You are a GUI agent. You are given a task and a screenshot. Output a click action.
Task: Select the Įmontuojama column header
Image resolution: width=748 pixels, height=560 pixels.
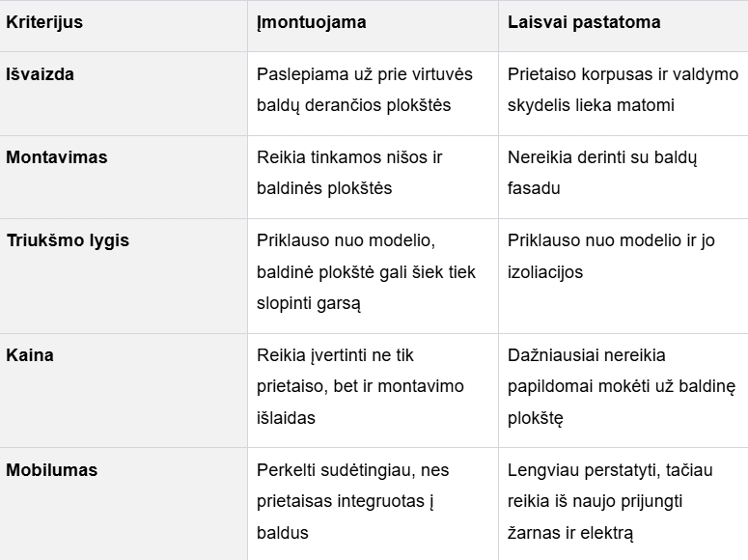tap(312, 22)
